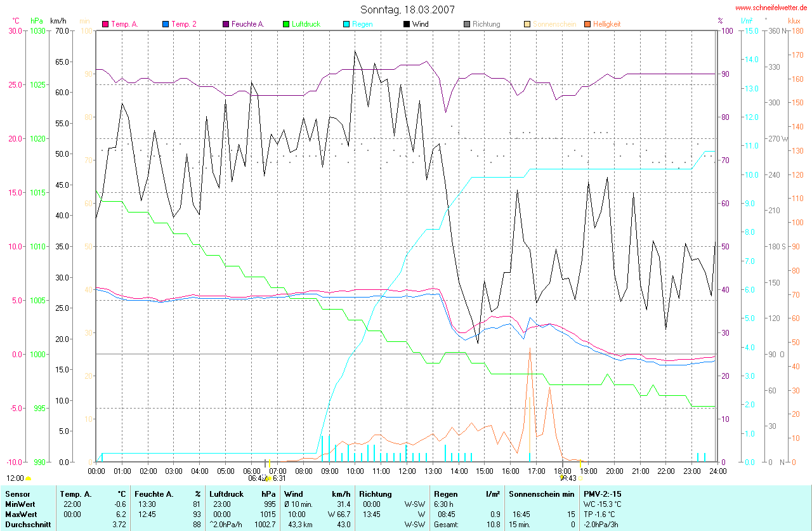
Task: Open the www.schneifelwetter.de link
Action: coord(771,8)
